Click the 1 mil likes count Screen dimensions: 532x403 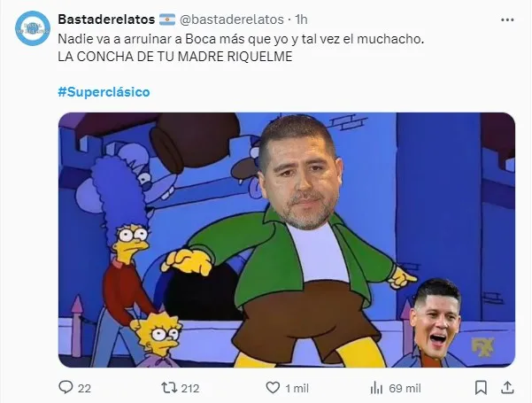[297, 389]
